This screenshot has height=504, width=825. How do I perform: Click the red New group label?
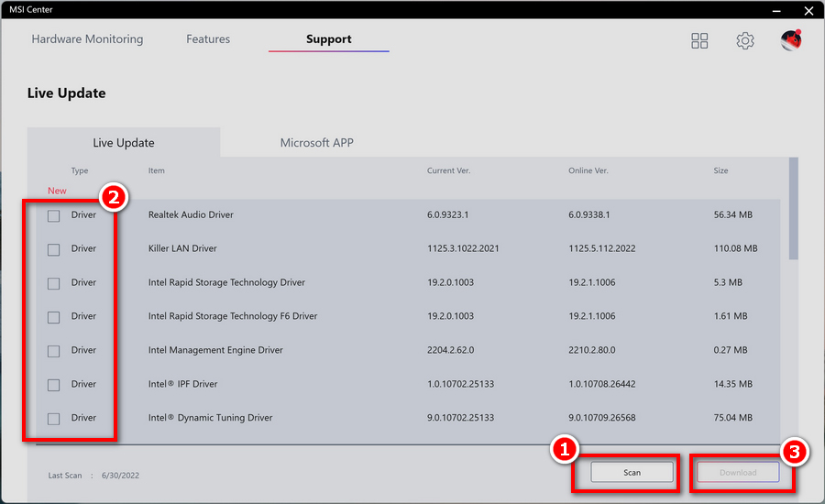click(x=57, y=191)
